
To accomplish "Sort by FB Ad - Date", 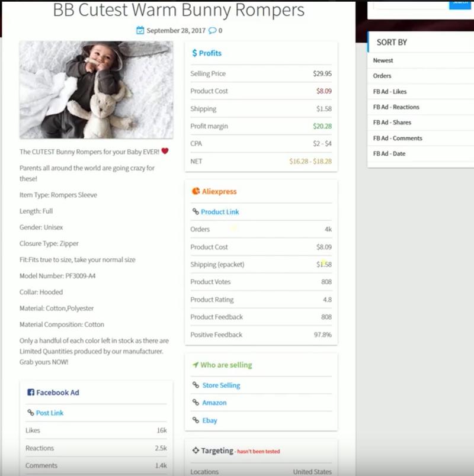I will pyautogui.click(x=389, y=154).
